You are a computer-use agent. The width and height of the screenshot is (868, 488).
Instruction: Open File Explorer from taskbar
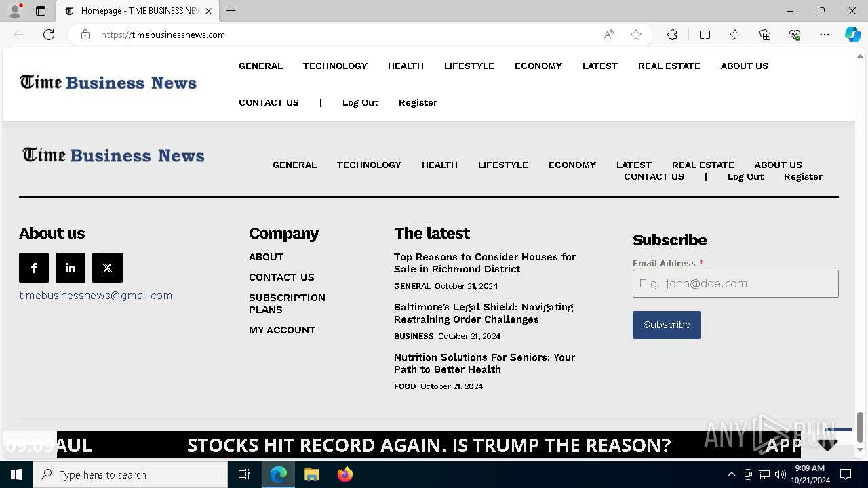pyautogui.click(x=312, y=474)
